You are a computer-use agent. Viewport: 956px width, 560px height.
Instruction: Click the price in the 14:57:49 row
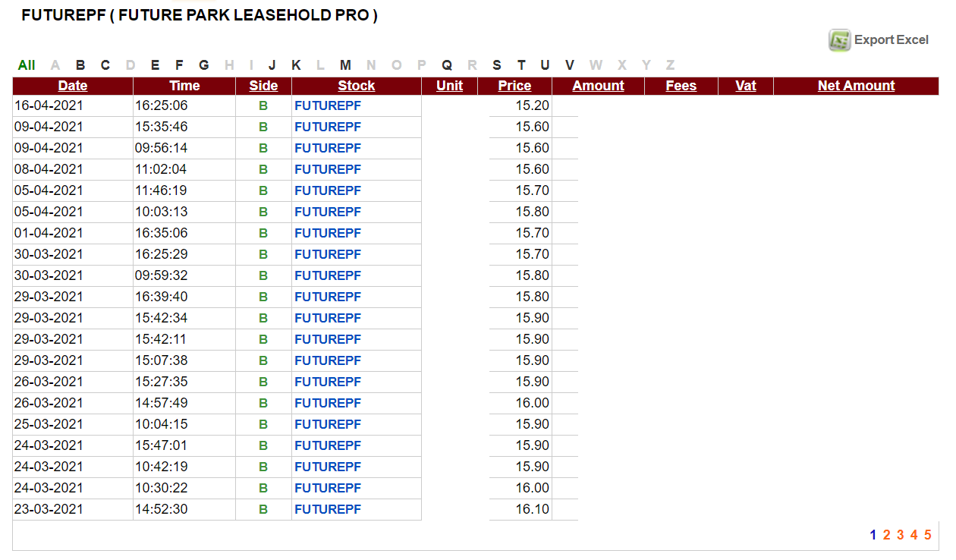533,403
